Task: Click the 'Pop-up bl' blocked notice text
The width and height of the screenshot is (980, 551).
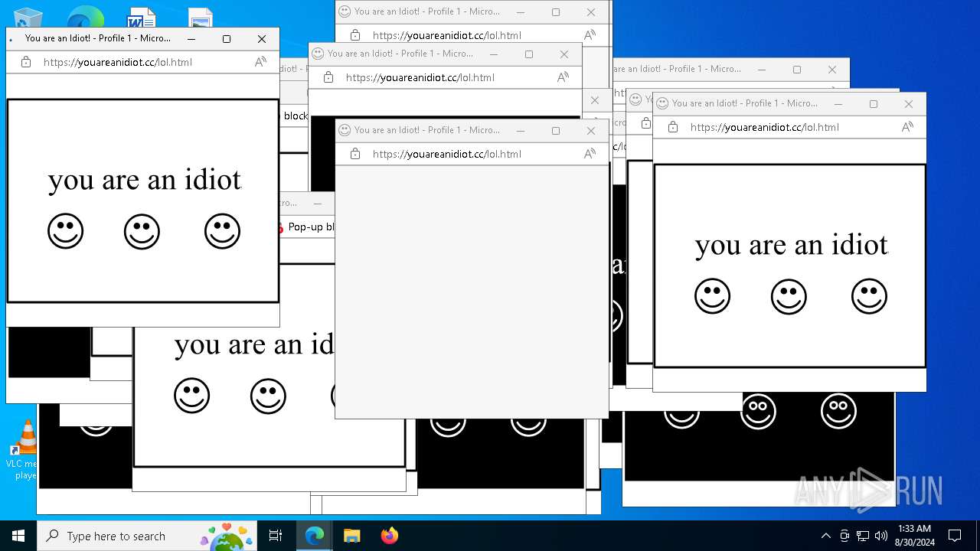Action: pos(312,227)
